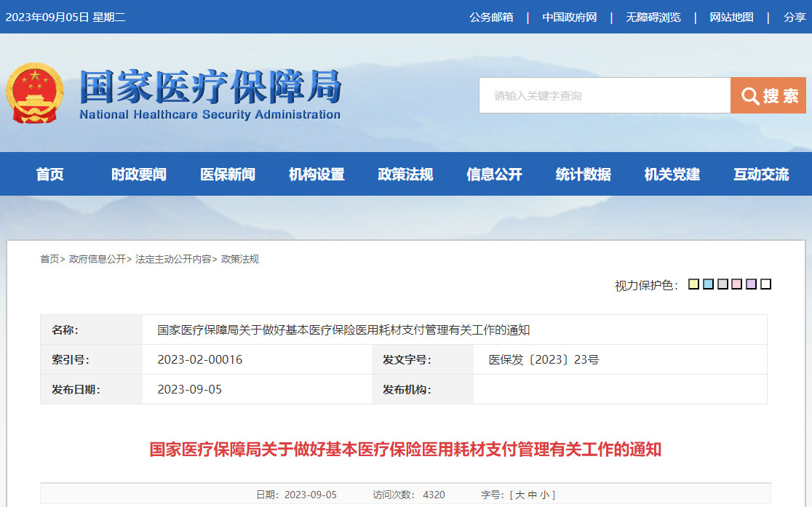Open the 统计数据 menu item
This screenshot has height=507, width=812.
[582, 174]
